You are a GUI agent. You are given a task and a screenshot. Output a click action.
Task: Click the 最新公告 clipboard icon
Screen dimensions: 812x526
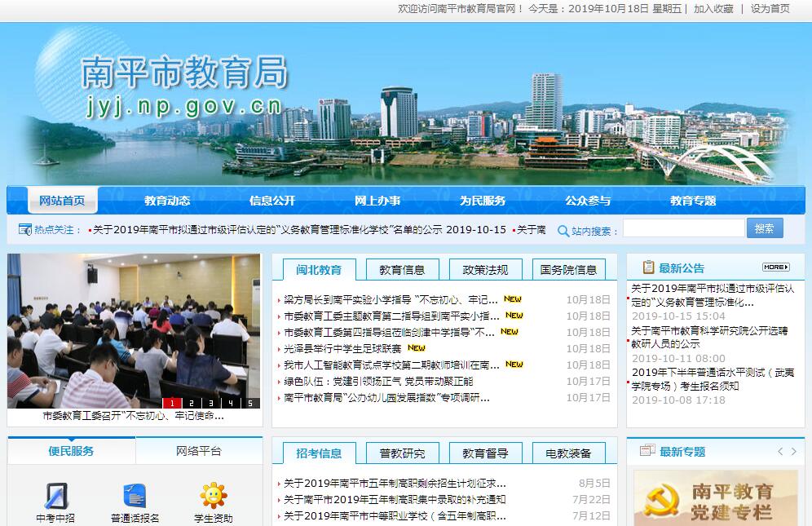coord(648,267)
